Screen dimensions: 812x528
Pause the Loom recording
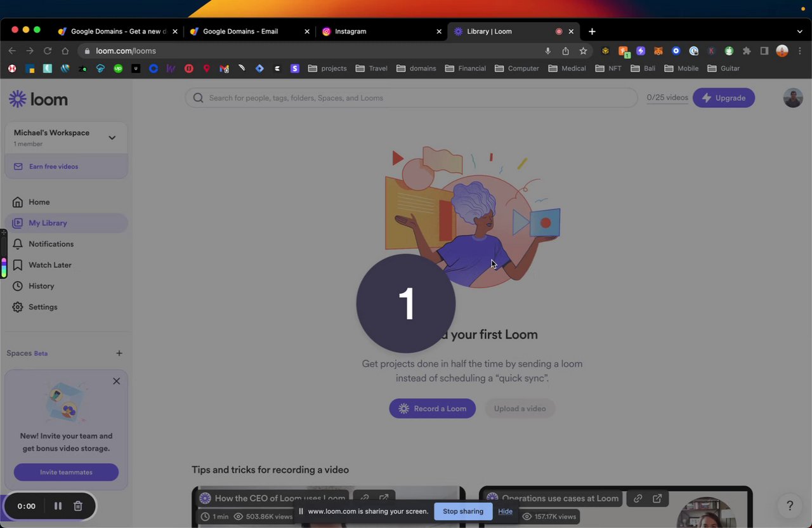[x=58, y=506]
